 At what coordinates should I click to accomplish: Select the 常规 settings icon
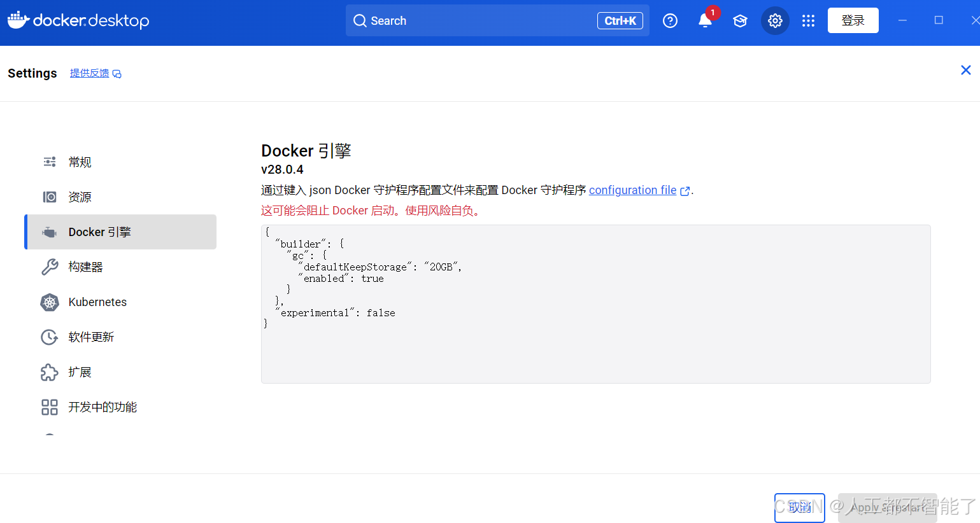[x=50, y=162]
